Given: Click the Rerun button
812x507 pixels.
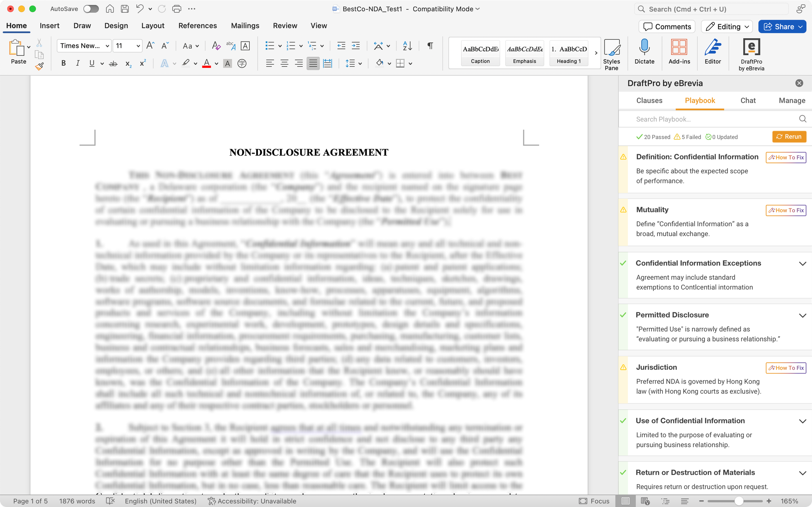Looking at the screenshot, I should (789, 136).
